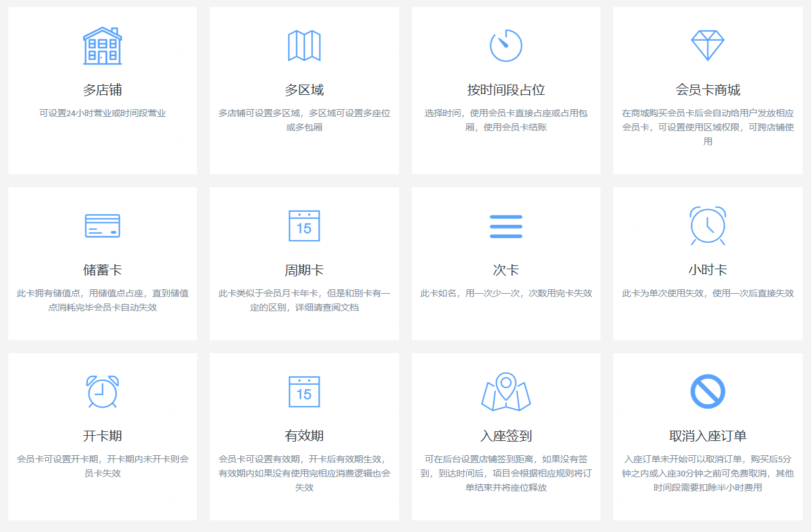Click the 取消入座订单 heading
This screenshot has width=811, height=532.
(x=708, y=435)
